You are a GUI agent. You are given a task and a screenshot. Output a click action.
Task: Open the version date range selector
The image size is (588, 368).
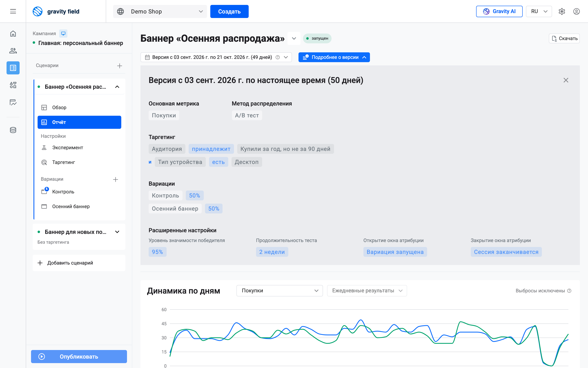(216, 57)
